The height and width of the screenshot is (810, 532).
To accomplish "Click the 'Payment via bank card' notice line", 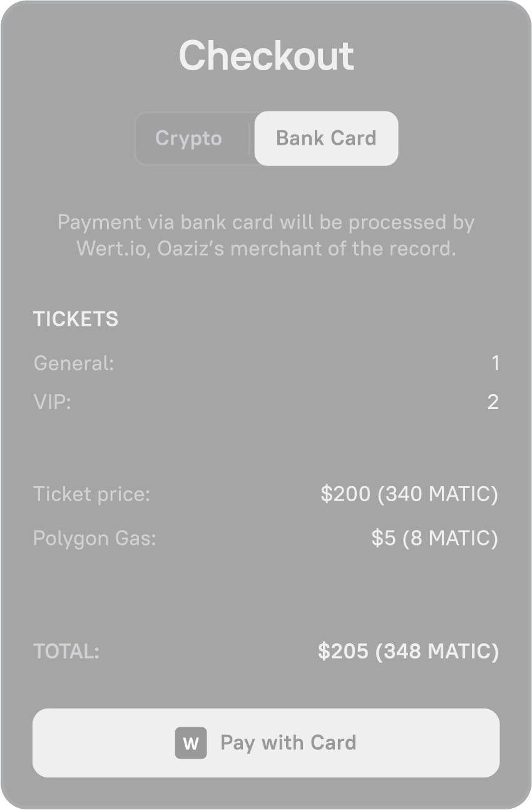I will click(266, 222).
